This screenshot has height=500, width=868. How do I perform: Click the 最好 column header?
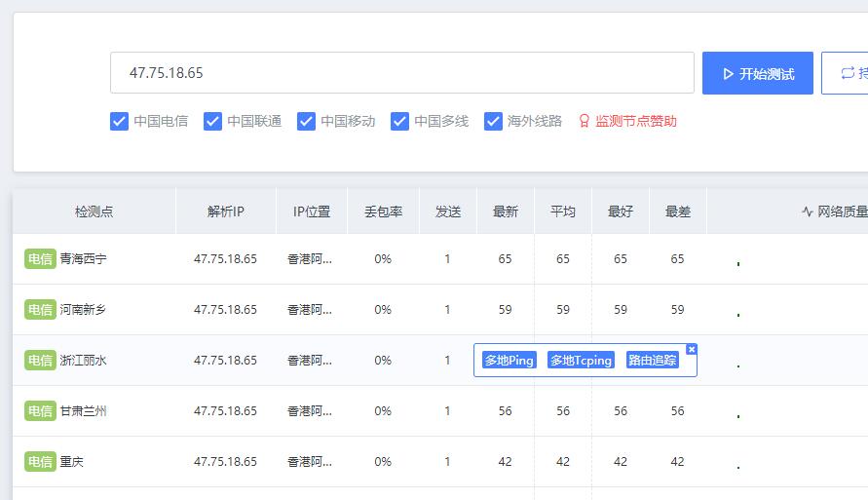pos(620,212)
